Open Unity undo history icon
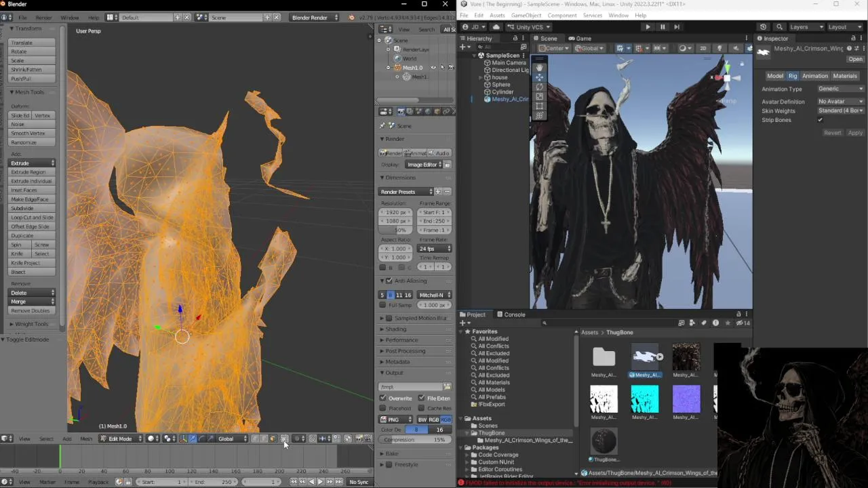 tap(763, 27)
